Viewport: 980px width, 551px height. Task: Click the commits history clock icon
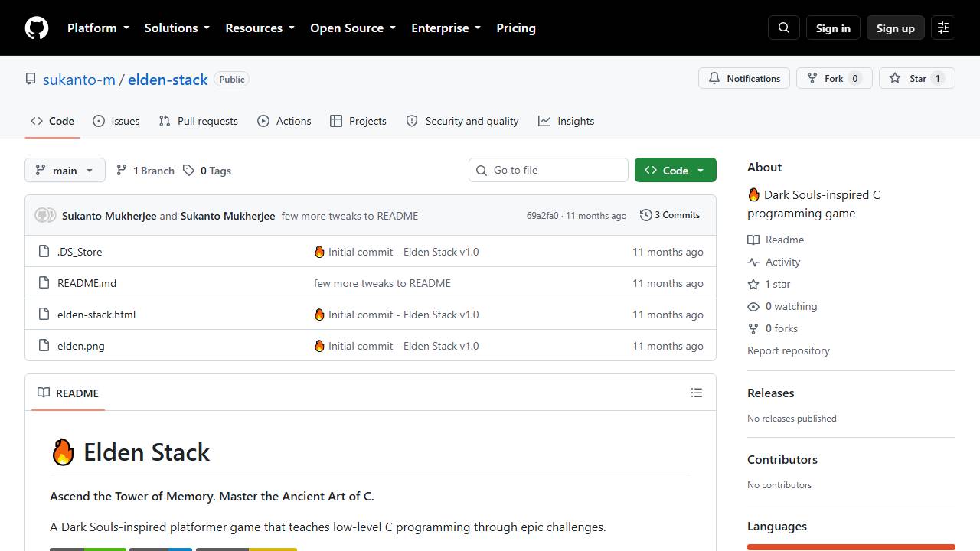coord(646,215)
